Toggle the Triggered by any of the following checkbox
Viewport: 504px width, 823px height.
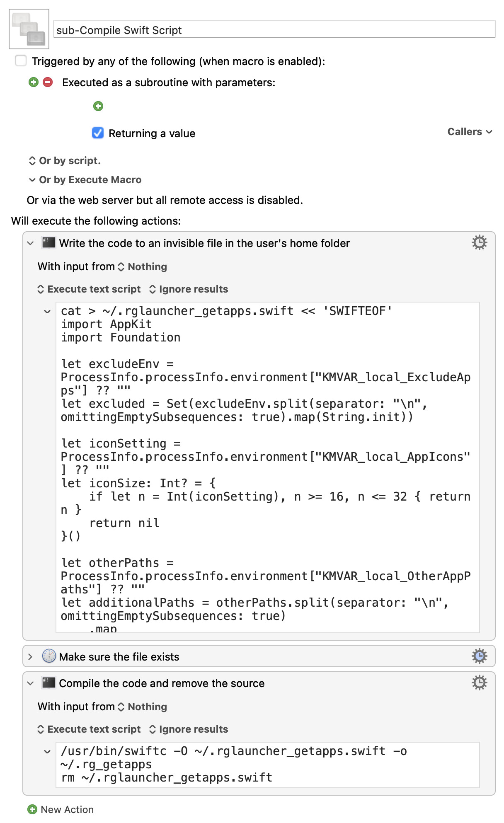[21, 61]
